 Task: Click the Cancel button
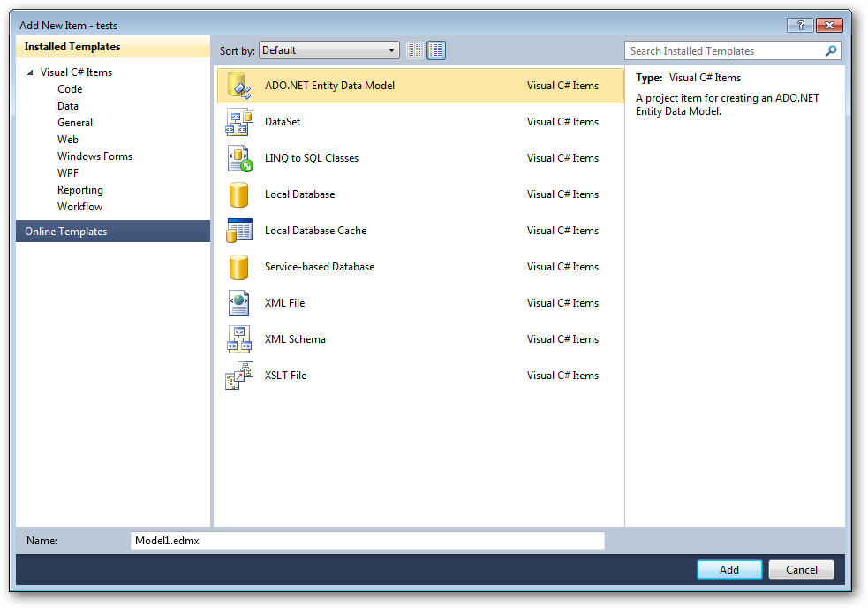point(801,570)
